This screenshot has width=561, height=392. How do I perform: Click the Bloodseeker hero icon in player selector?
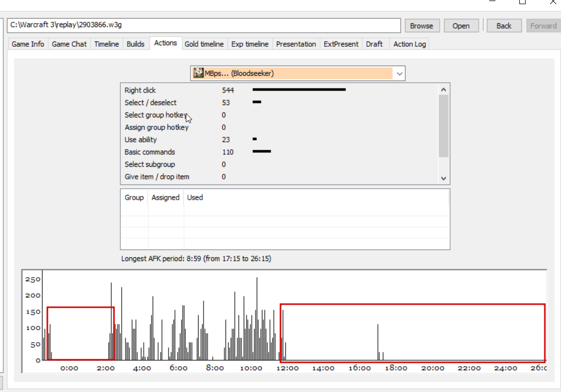[198, 73]
